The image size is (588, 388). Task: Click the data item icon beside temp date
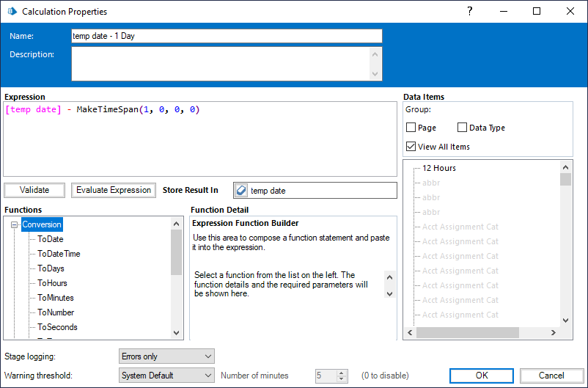(241, 190)
